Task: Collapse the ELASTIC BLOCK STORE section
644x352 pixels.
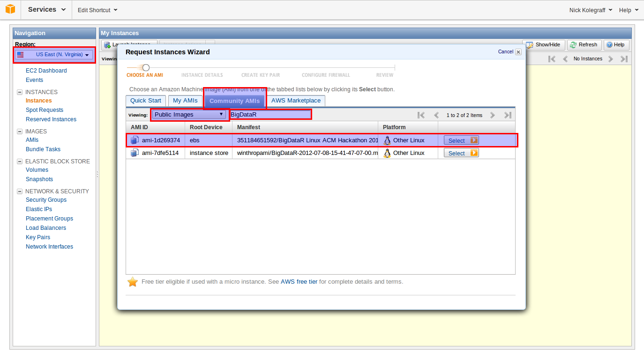Action: click(x=20, y=161)
